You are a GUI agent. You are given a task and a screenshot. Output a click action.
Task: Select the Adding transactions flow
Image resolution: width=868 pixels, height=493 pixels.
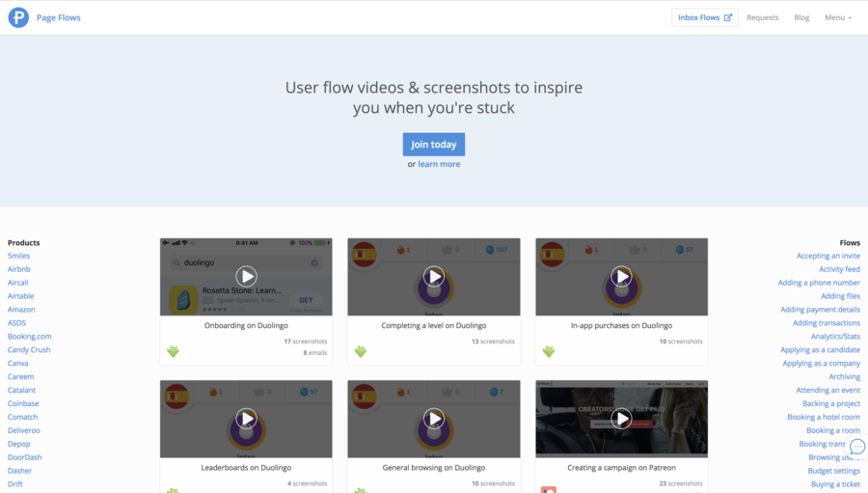click(827, 323)
